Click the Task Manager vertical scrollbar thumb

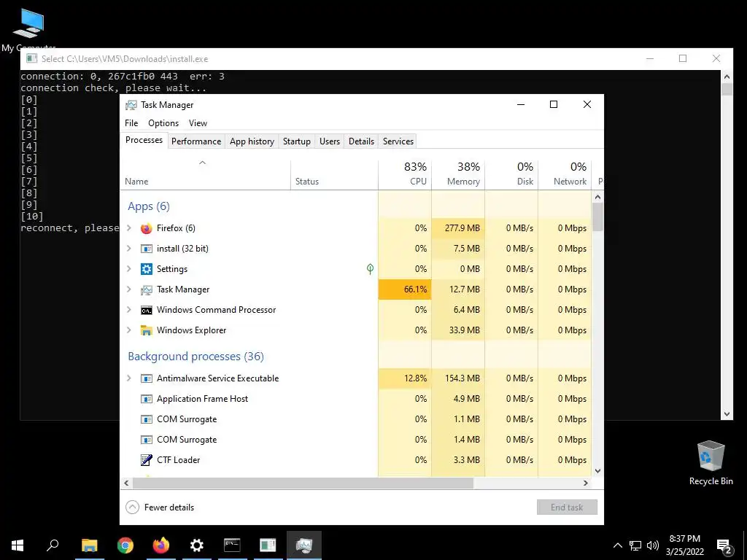[598, 217]
